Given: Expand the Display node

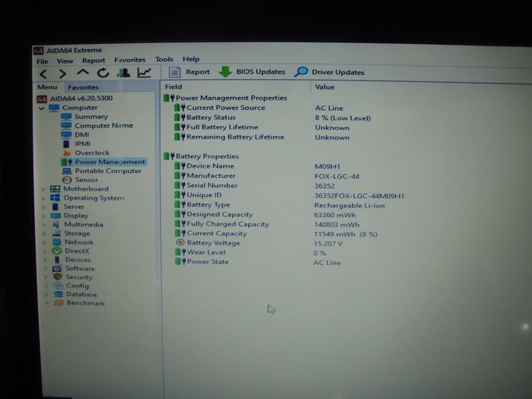Looking at the screenshot, I should [44, 216].
